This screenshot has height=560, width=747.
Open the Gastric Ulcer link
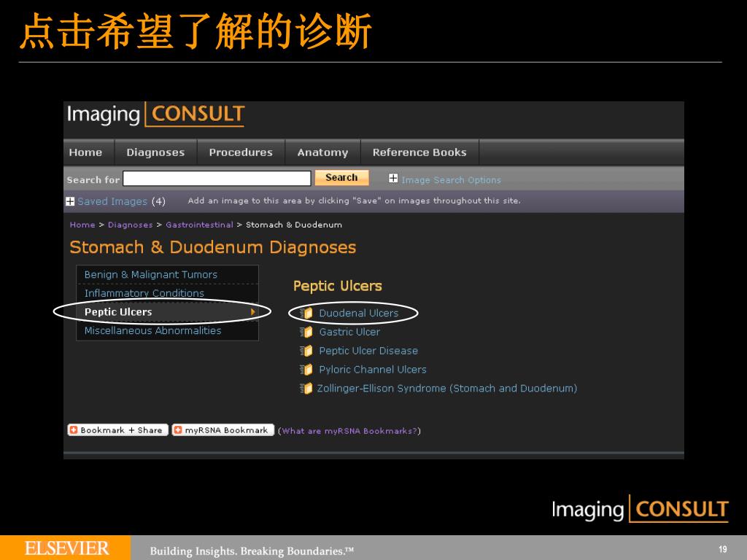(349, 332)
